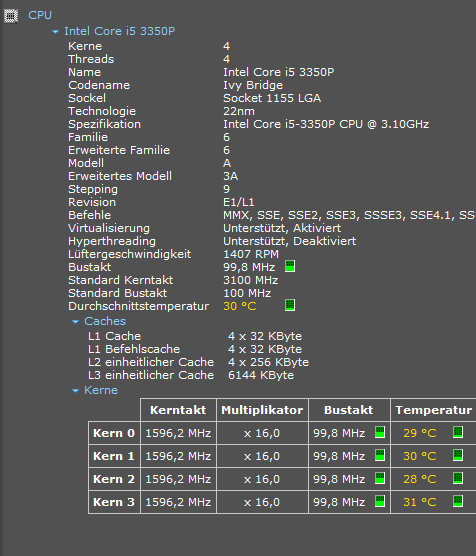476x556 pixels.
Task: Click the Durchschnittstemperatur label
Action: tap(138, 306)
